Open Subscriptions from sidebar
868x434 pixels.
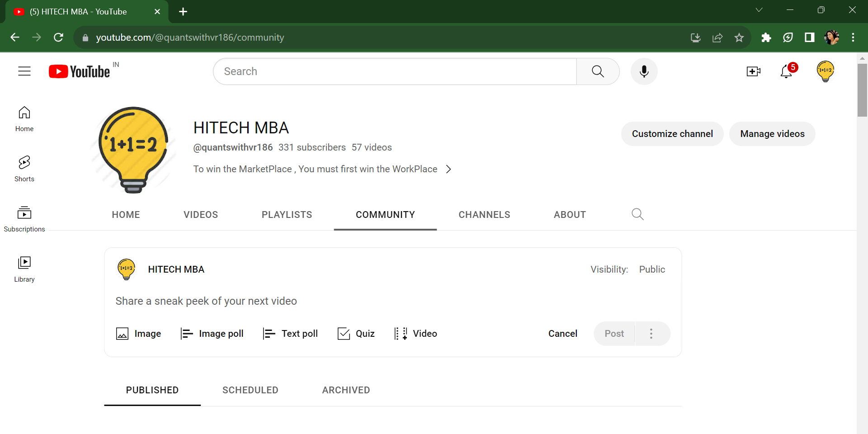(x=24, y=219)
